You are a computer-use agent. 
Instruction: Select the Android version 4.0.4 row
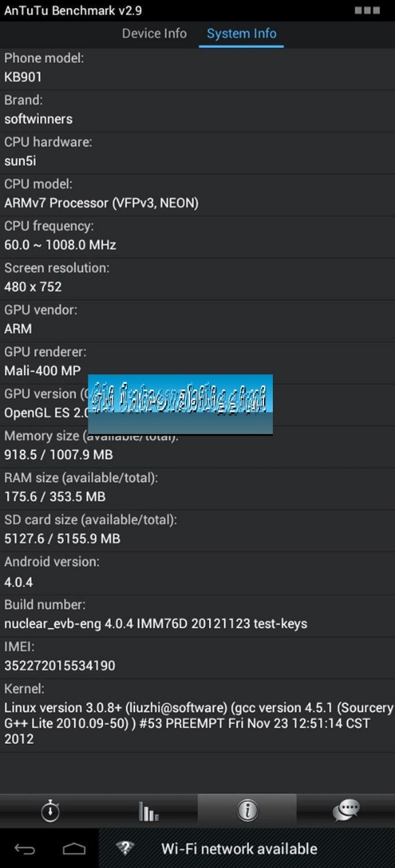coord(197,572)
